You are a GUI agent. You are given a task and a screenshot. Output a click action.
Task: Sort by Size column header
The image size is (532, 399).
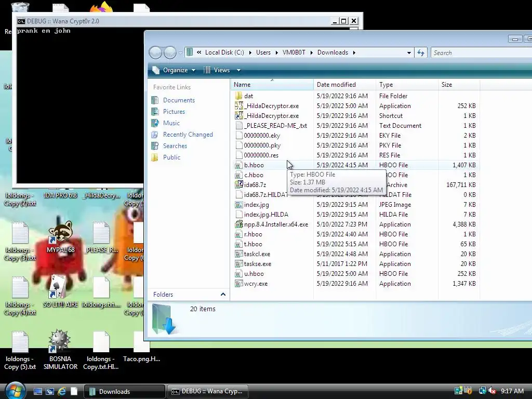point(459,85)
